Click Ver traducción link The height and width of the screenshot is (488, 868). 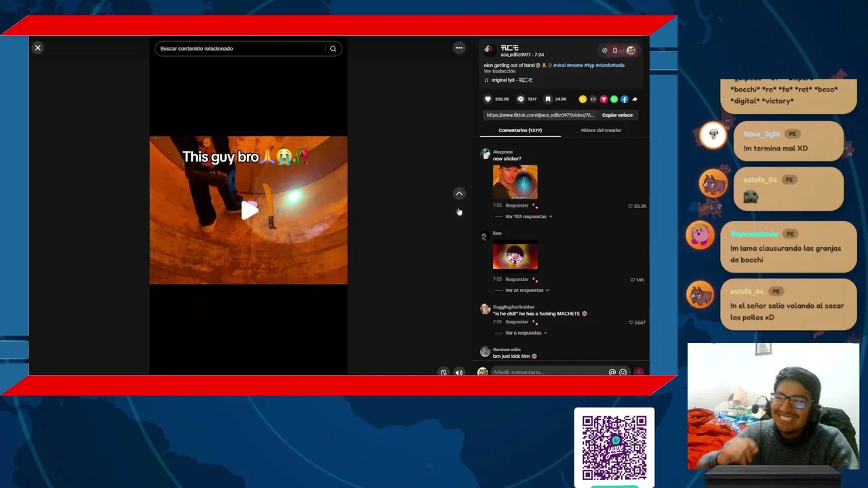click(500, 71)
